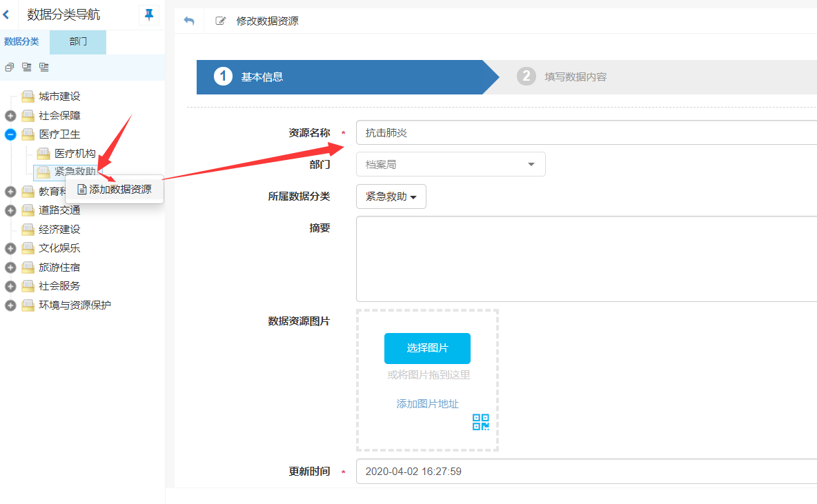Open the 部门 dropdown showing 档案局

click(451, 164)
